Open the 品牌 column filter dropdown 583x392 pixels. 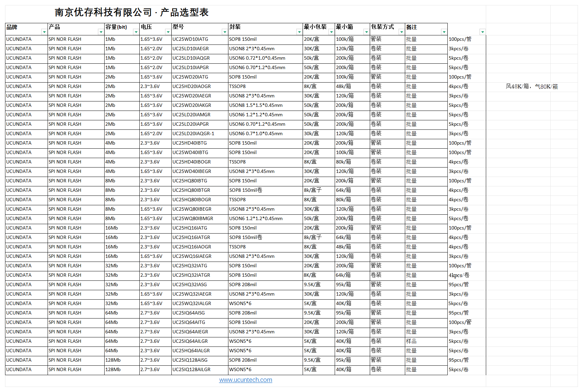click(44, 32)
